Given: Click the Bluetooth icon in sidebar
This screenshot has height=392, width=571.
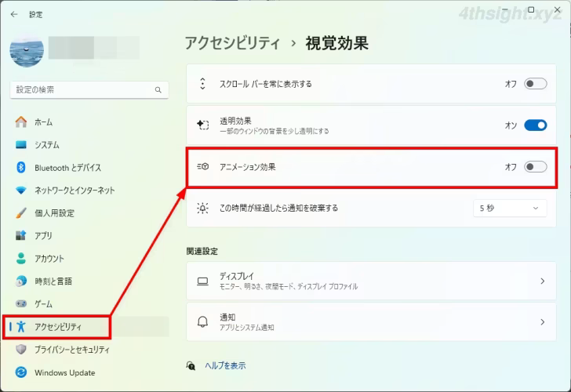Looking at the screenshot, I should (x=21, y=168).
